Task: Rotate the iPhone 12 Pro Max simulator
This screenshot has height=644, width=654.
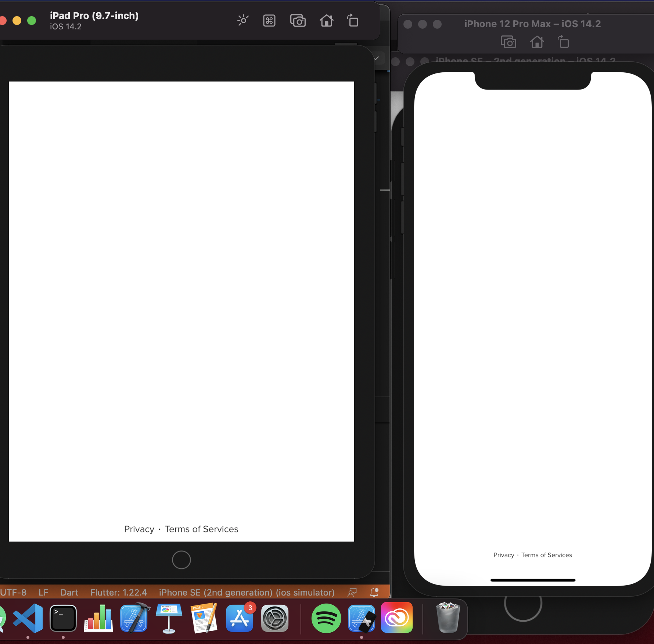Action: 563,41
